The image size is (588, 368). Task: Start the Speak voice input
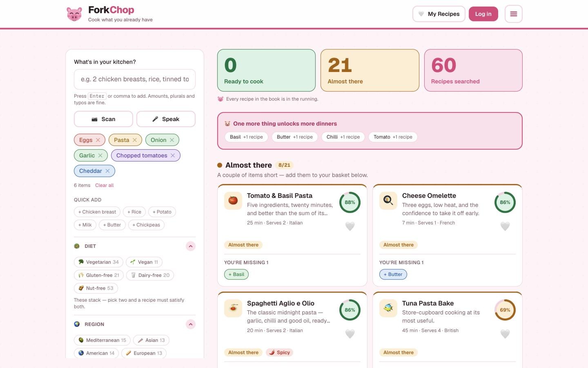[166, 119]
